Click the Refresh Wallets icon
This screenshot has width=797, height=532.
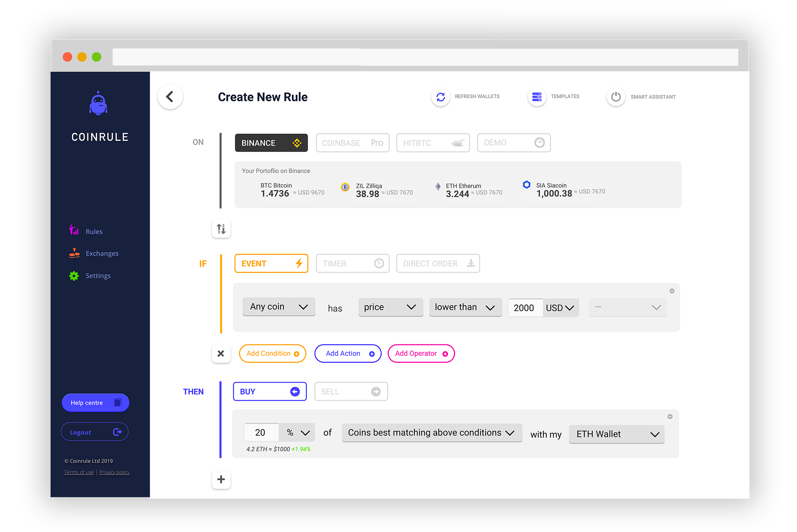coord(440,97)
